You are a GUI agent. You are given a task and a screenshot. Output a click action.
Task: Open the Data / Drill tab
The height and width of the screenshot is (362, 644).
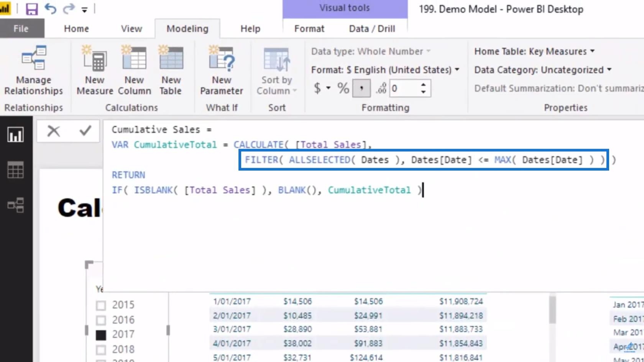[x=372, y=29]
